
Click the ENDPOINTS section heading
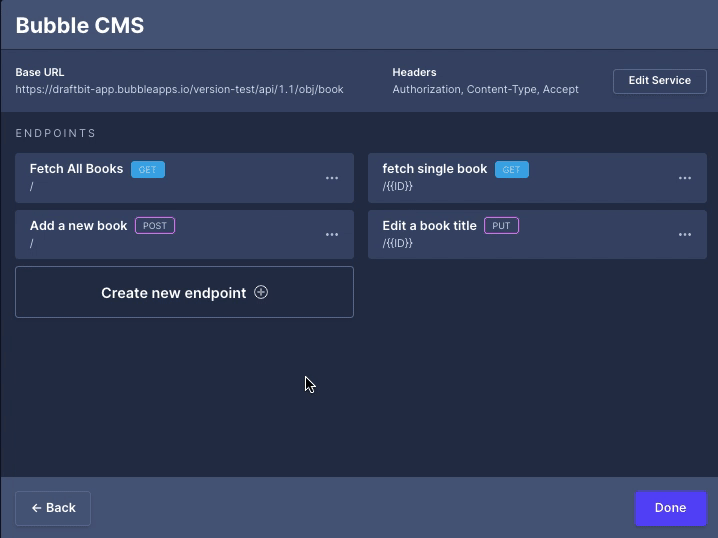(x=55, y=133)
